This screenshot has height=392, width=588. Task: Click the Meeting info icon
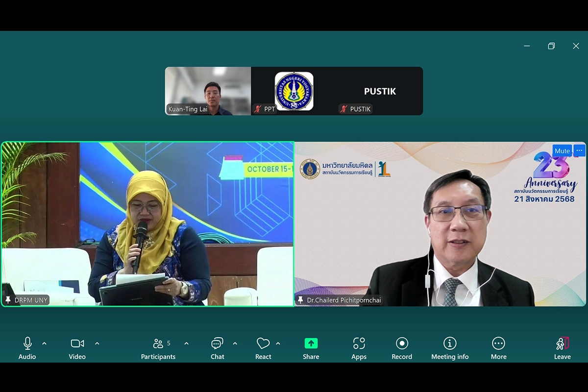tap(449, 343)
